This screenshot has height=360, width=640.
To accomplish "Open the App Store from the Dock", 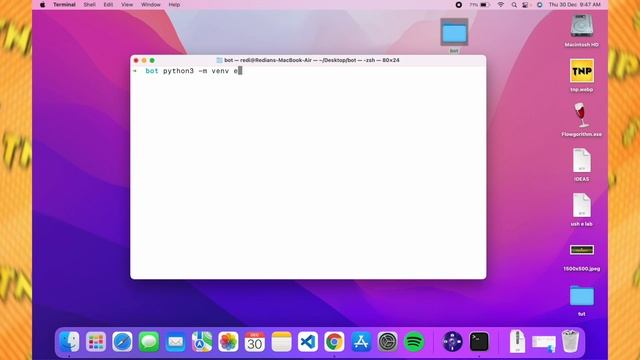I will point(361,342).
